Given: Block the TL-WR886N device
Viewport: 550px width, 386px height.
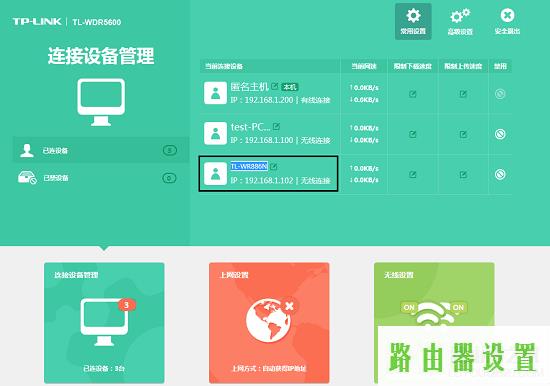Looking at the screenshot, I should [500, 174].
